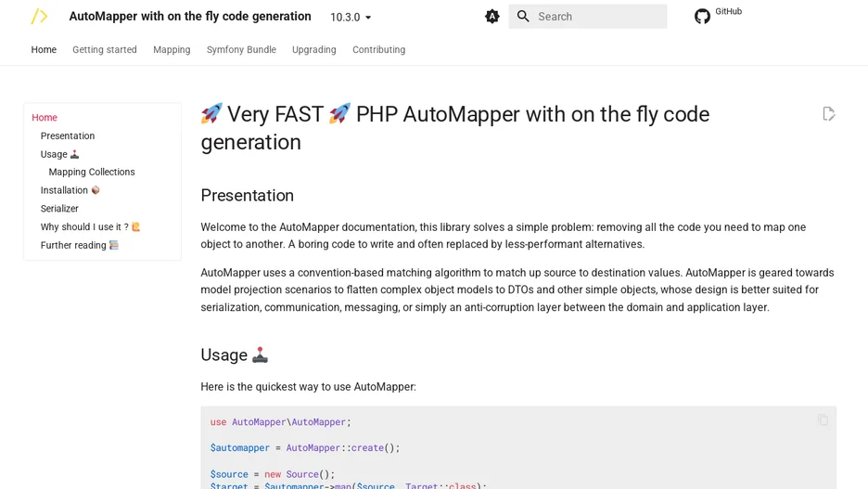The height and width of the screenshot is (489, 868).
Task: Toggle the light/dark color theme icon
Action: 492,17
